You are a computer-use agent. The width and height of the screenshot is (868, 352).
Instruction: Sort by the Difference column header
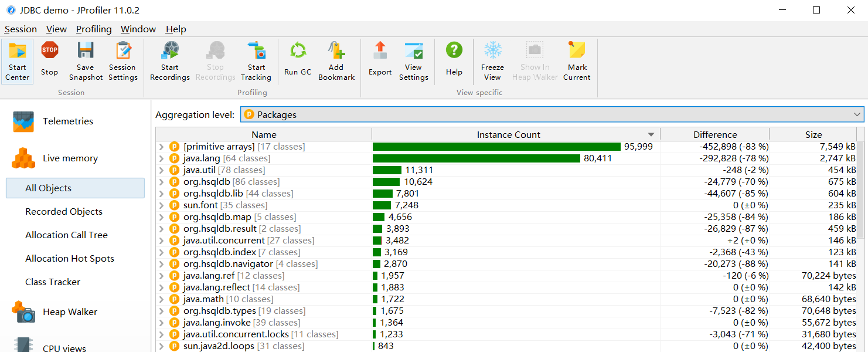point(715,134)
